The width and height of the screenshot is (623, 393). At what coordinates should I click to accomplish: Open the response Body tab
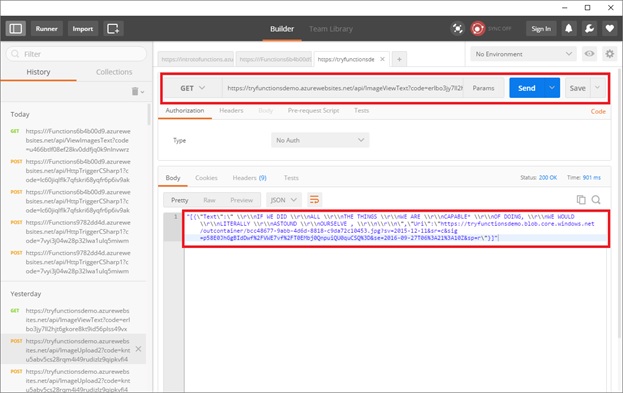173,178
